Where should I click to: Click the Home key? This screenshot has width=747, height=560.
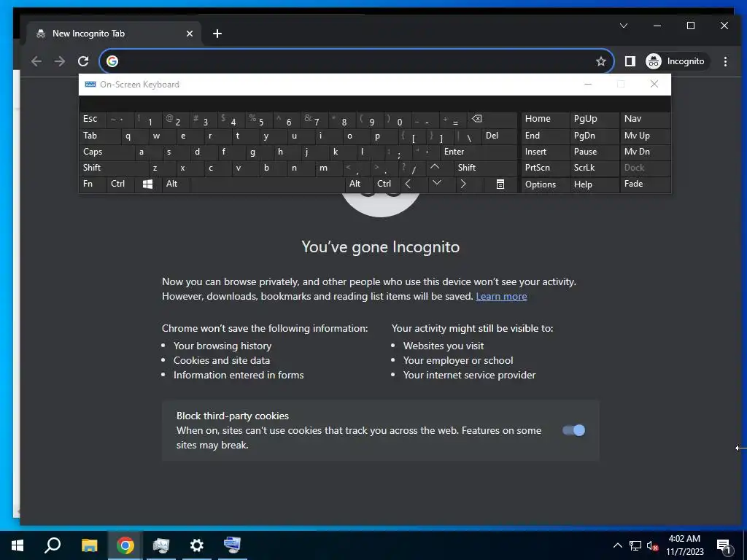546,119
